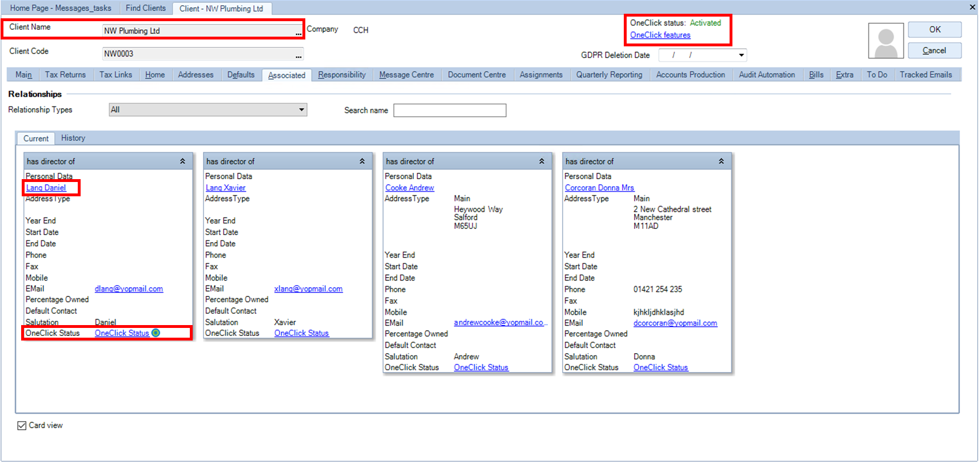Open the GDPR Deletion Date picker
Viewport: 980px width, 463px height.
(742, 56)
